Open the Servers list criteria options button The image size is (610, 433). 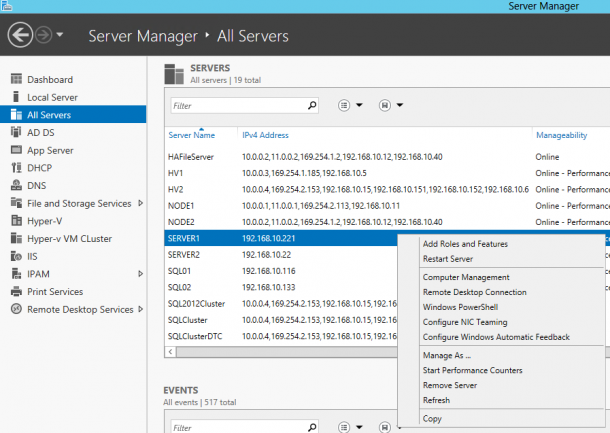tap(344, 105)
